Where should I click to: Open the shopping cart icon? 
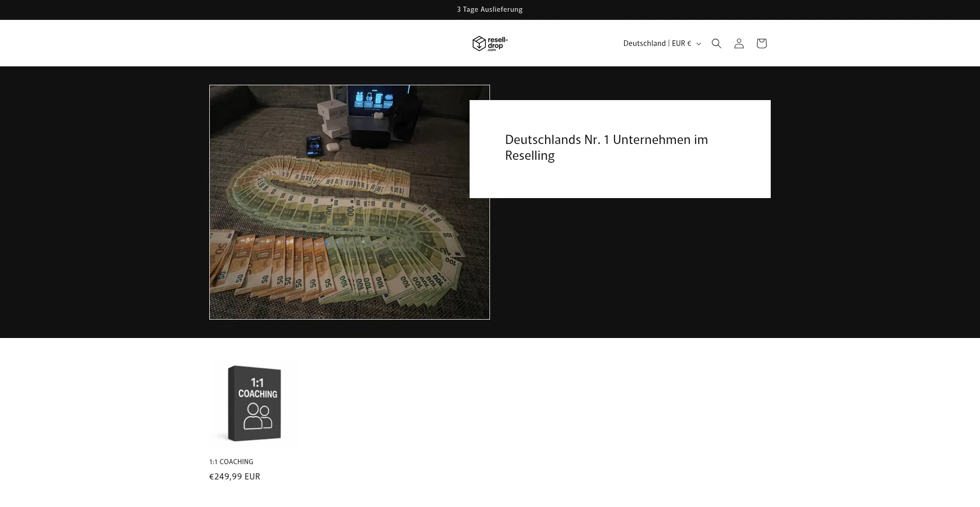click(x=761, y=43)
